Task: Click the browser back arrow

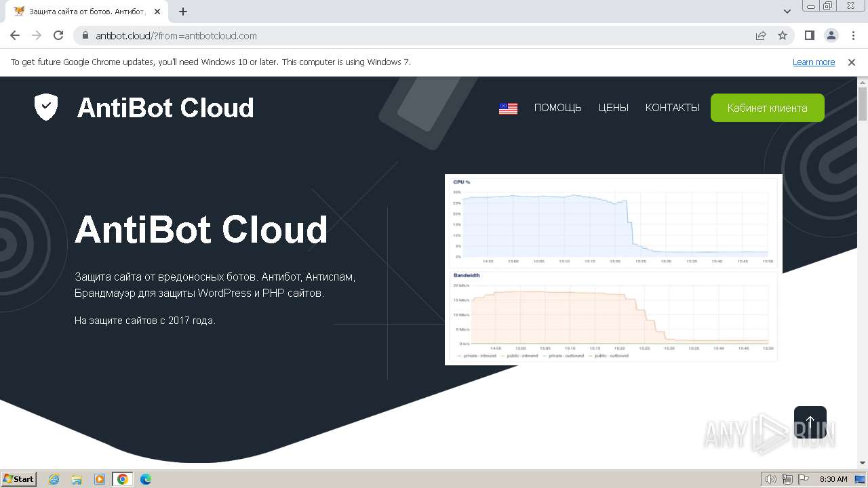Action: tap(15, 36)
